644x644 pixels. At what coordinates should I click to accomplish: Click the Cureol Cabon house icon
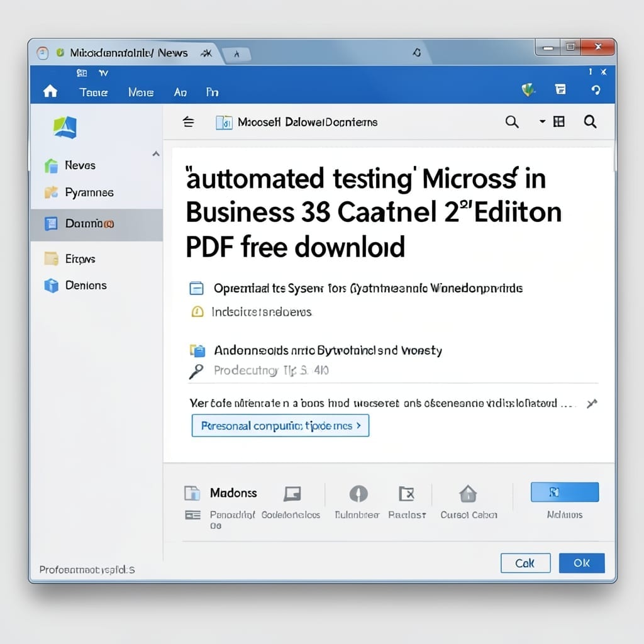tap(468, 494)
